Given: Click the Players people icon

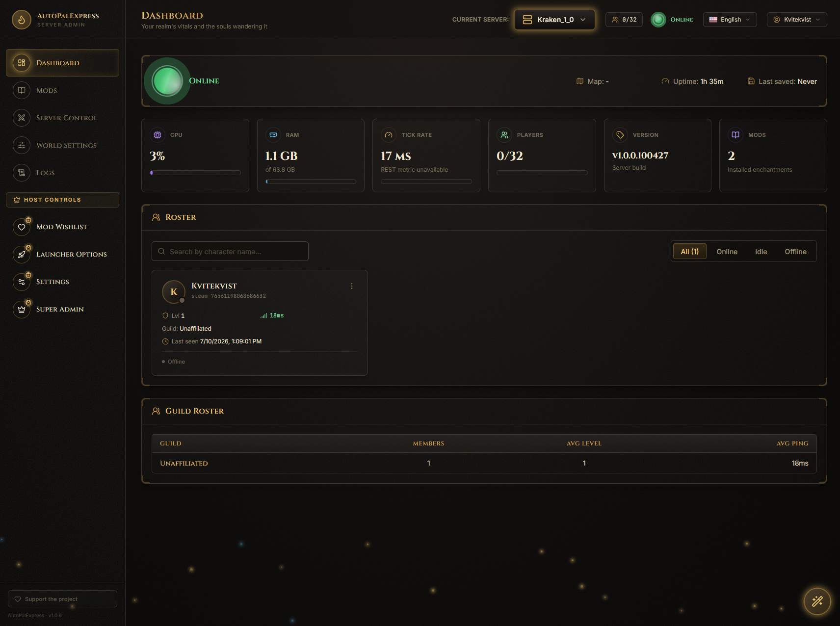Looking at the screenshot, I should tap(504, 135).
